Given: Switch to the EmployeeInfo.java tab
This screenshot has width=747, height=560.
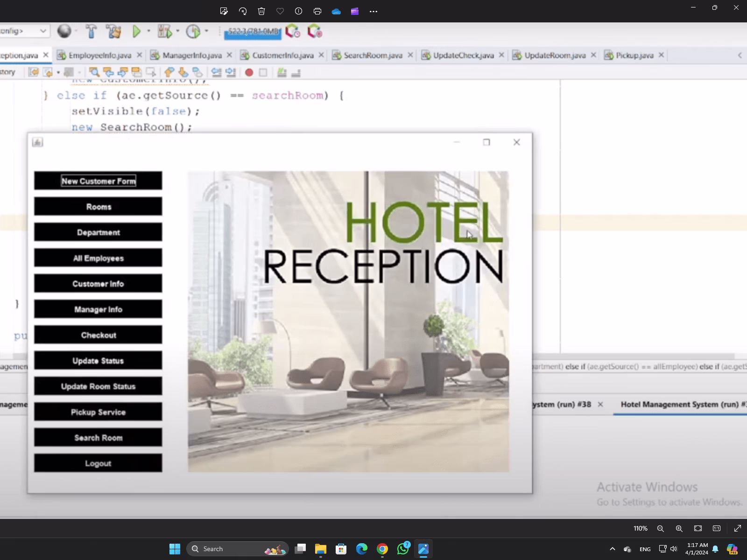Looking at the screenshot, I should click(100, 55).
